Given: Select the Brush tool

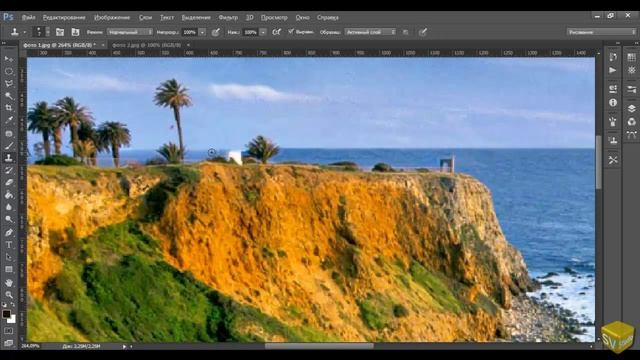Looking at the screenshot, I should (9, 145).
